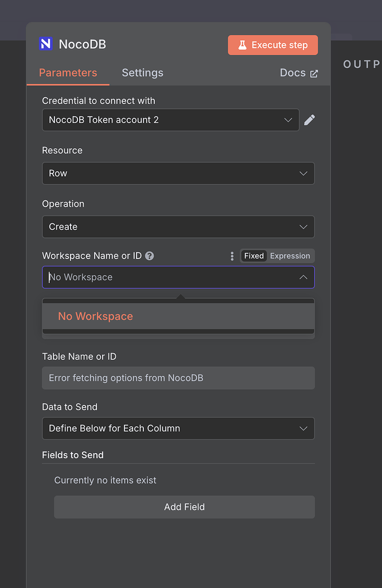Viewport: 382px width, 588px height.
Task: Click the chevron in the Resource dropdown
Action: 303,173
